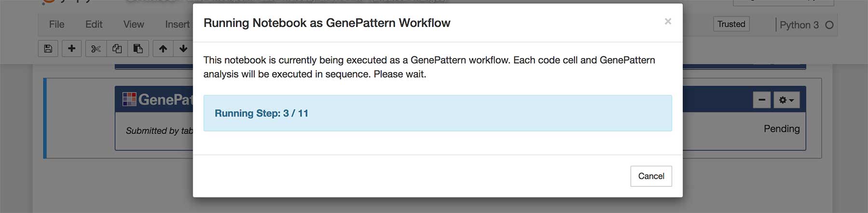Click the kernel idle circle indicator
868x213 pixels.
pos(829,25)
